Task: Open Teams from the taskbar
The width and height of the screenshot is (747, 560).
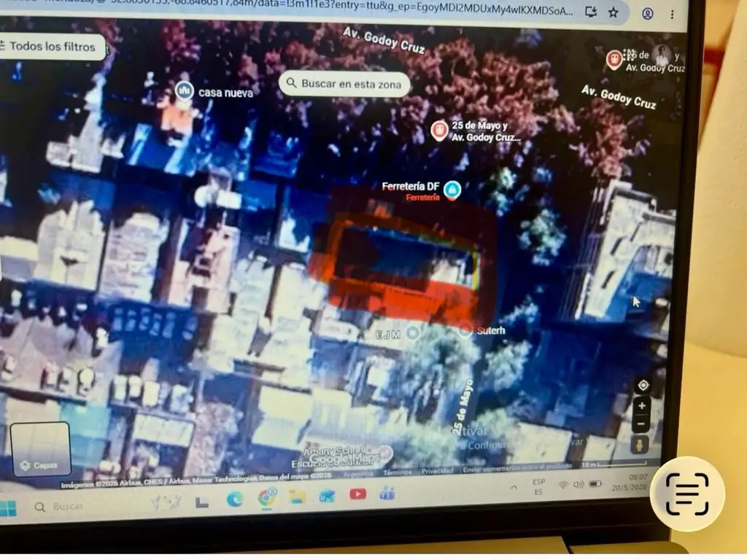Action: tap(387, 494)
